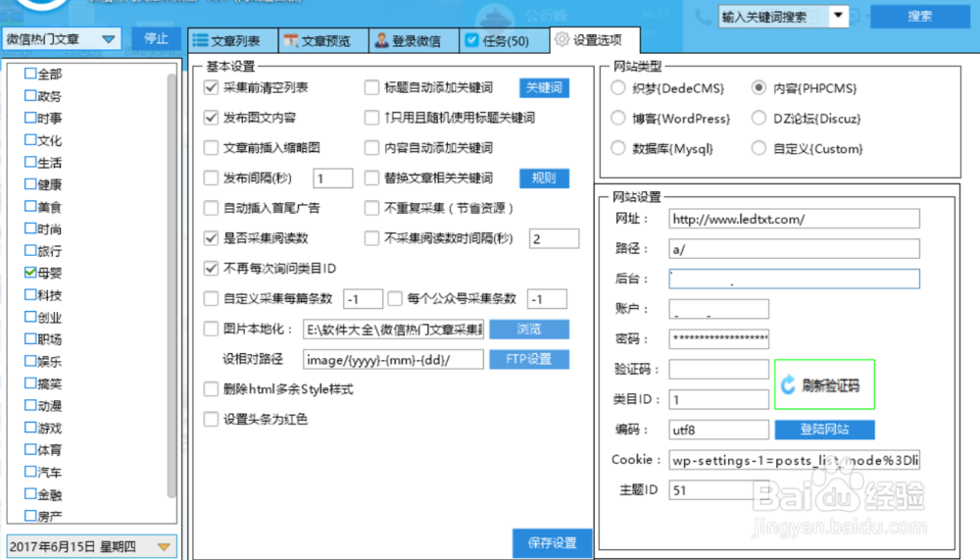Toggle 采集前清空列表 checkbox

click(212, 87)
